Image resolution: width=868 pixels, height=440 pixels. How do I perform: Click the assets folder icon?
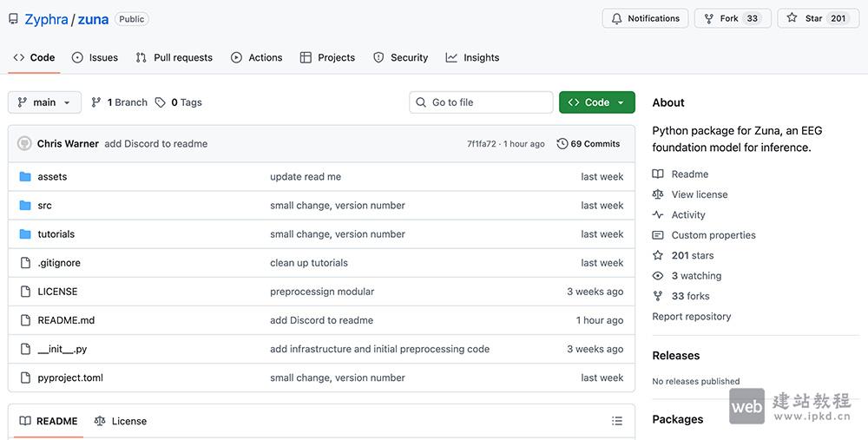click(25, 176)
